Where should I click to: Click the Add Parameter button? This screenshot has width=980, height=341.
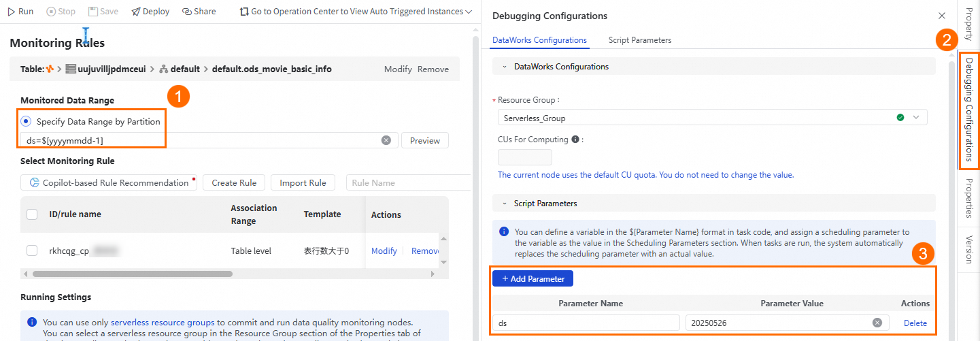[x=533, y=278]
